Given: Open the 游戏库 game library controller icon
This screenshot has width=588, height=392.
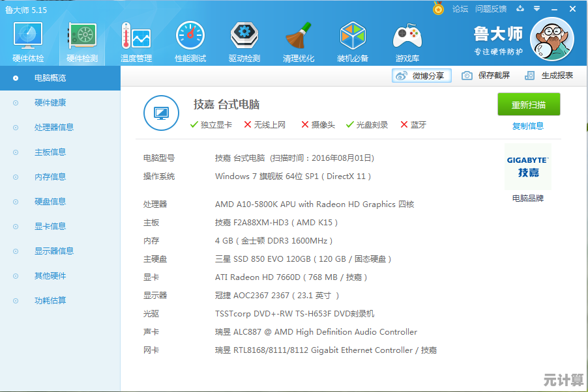Looking at the screenshot, I should point(407,41).
